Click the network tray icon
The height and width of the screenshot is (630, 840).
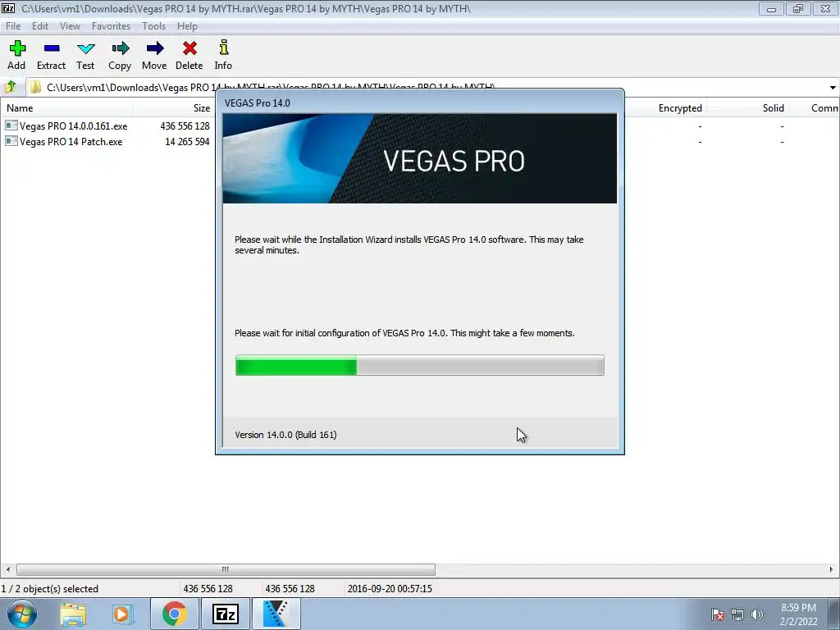(x=737, y=614)
